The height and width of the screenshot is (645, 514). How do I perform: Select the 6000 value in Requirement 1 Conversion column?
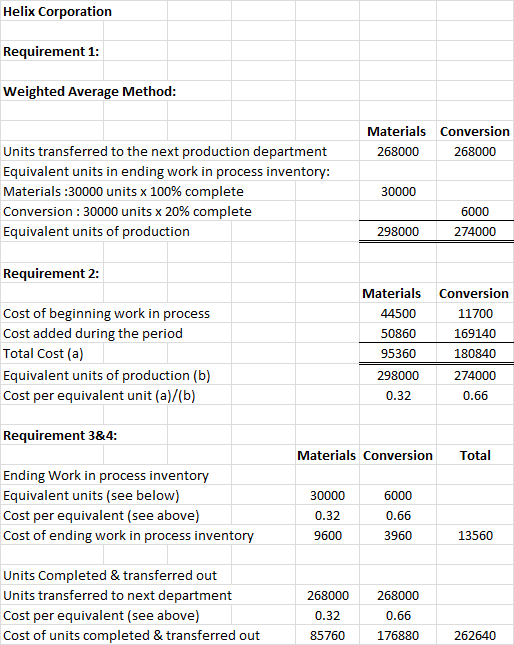point(475,212)
